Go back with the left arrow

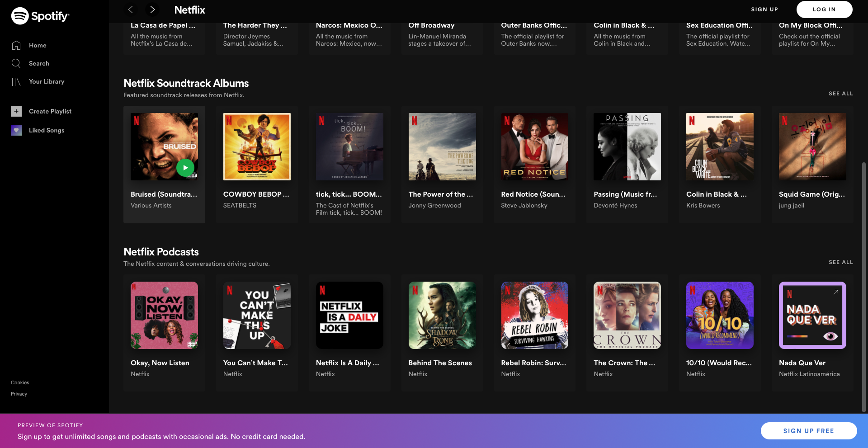pyautogui.click(x=131, y=9)
